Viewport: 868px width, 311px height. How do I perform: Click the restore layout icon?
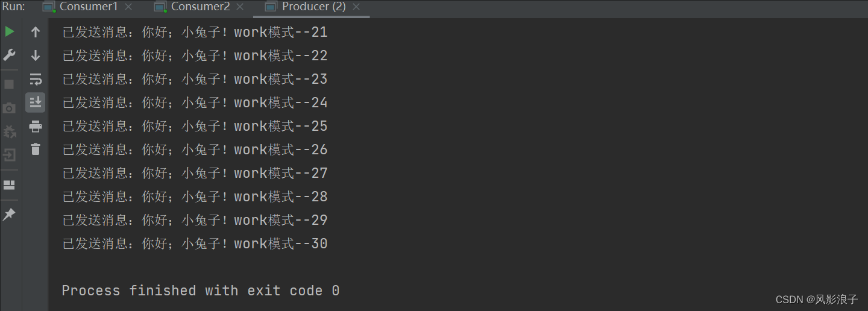[x=10, y=185]
